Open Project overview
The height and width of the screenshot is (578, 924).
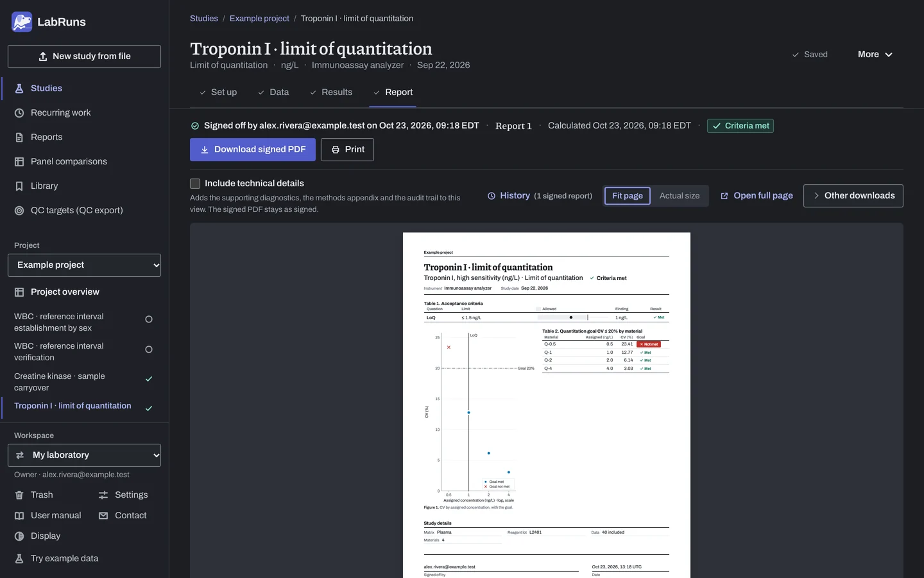(x=85, y=292)
